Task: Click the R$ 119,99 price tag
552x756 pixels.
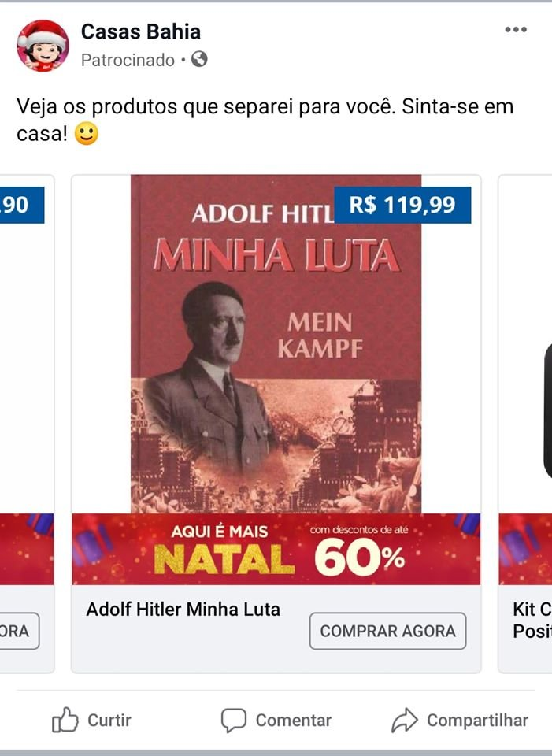Action: (x=402, y=205)
